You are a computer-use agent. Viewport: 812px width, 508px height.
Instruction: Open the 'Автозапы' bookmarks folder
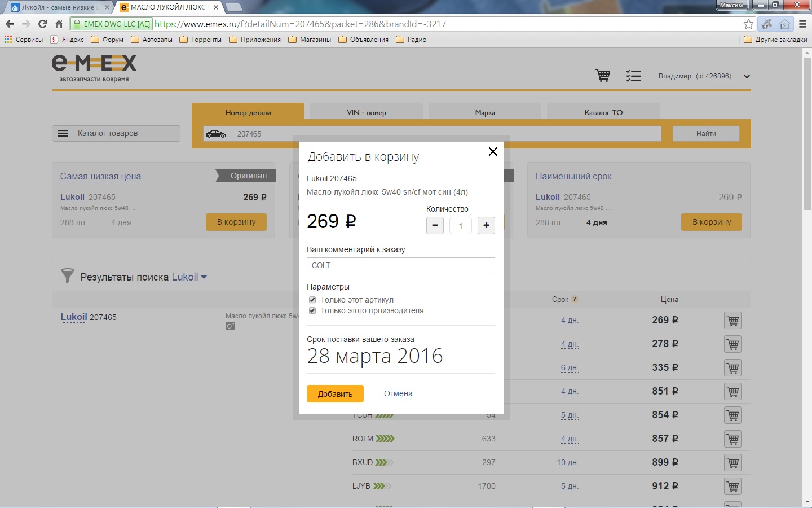coord(152,40)
